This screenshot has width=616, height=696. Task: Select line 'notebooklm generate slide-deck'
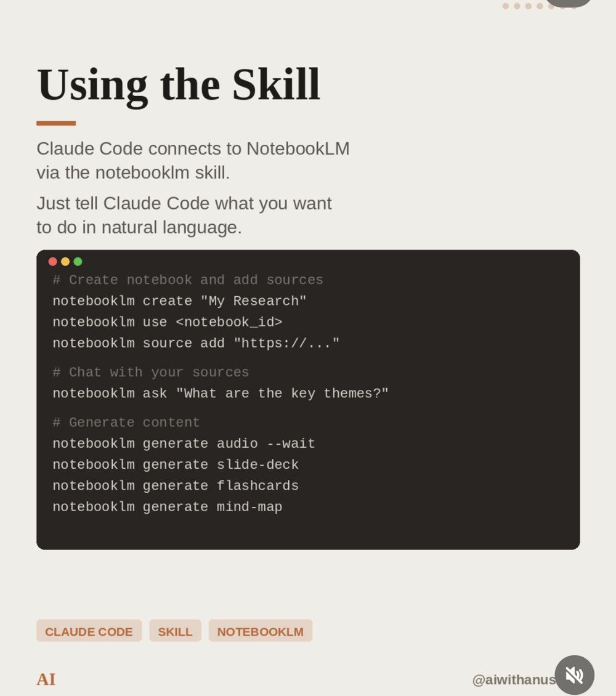176,464
